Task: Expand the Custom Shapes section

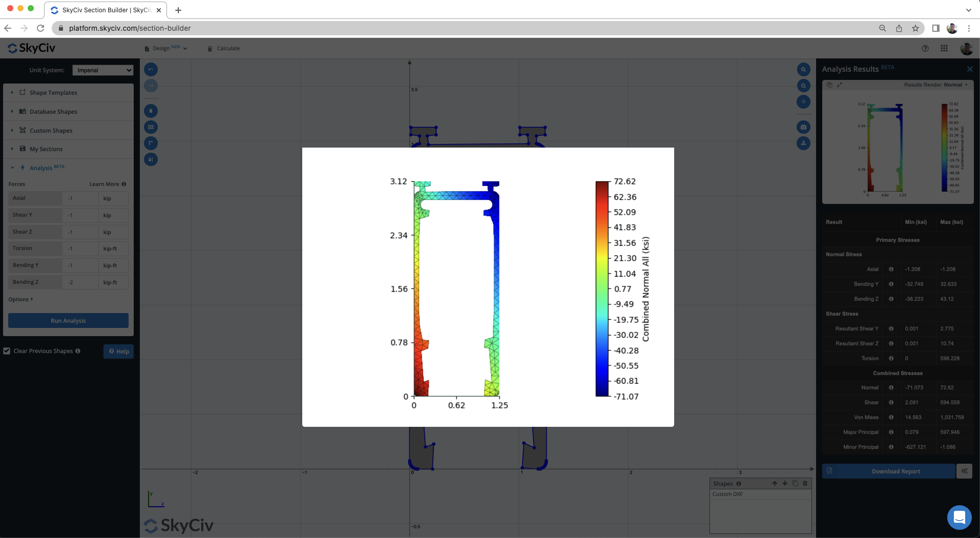Action: point(50,130)
